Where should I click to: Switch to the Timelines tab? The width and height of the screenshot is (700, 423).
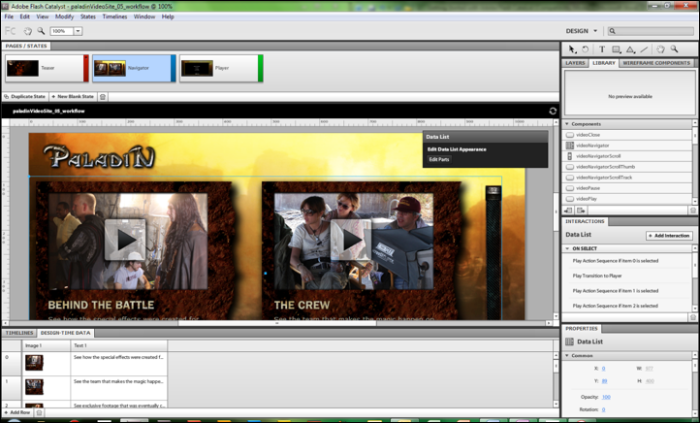coord(19,333)
